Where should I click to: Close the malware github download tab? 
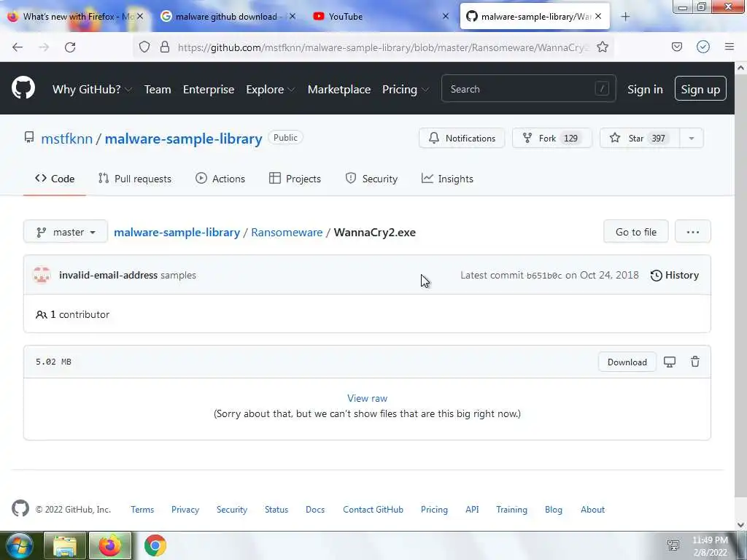click(293, 16)
